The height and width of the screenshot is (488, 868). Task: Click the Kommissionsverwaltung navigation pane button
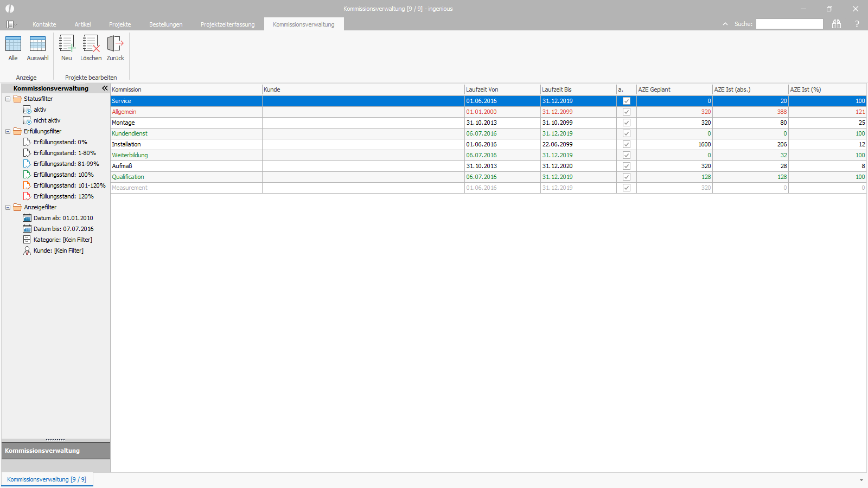click(56, 451)
